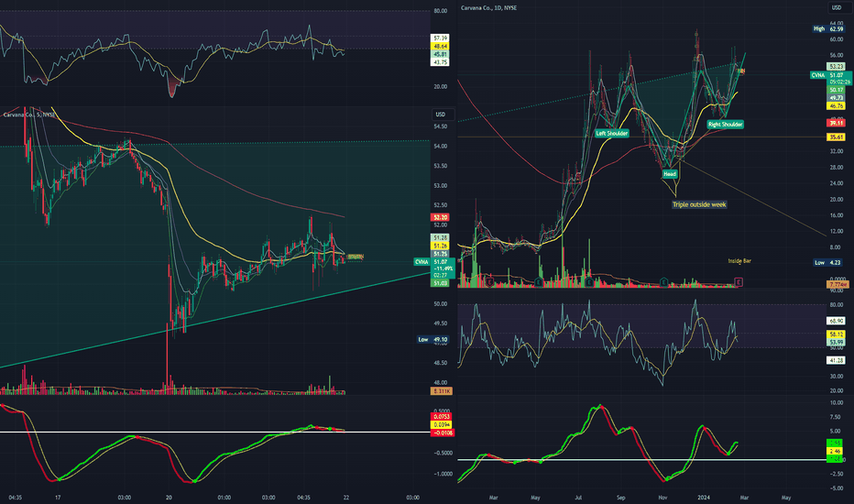Click the yellow 46.76 moving average value
This screenshot has height=504, width=854.
pos(836,105)
